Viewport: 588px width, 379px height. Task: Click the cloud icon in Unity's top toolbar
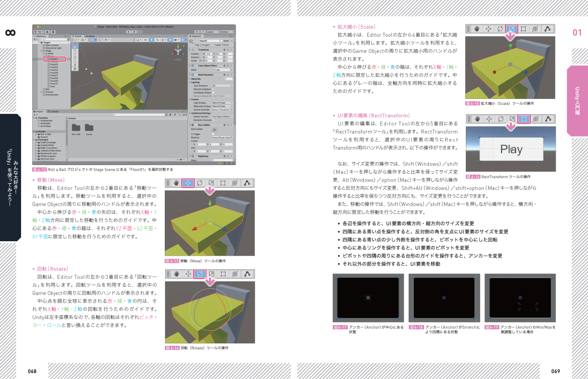(x=47, y=32)
